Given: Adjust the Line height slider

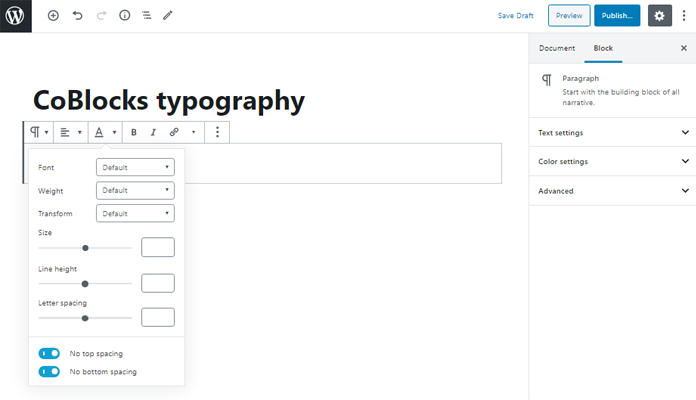Looking at the screenshot, I should (x=85, y=284).
